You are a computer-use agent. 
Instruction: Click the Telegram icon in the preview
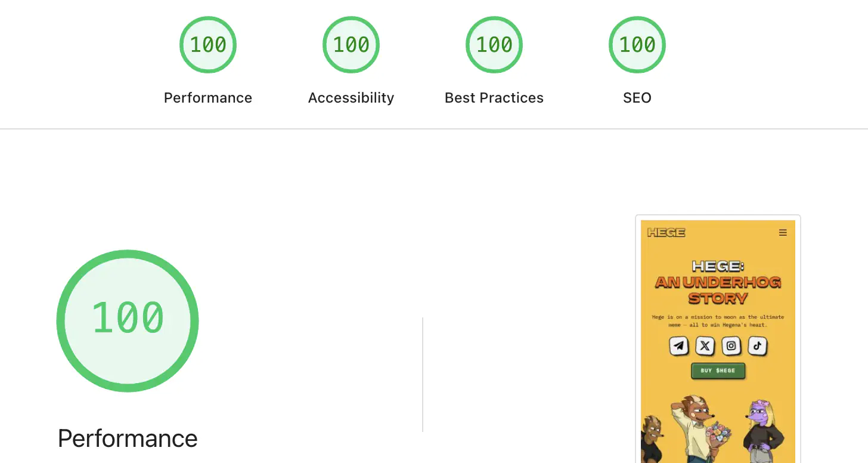click(x=679, y=345)
